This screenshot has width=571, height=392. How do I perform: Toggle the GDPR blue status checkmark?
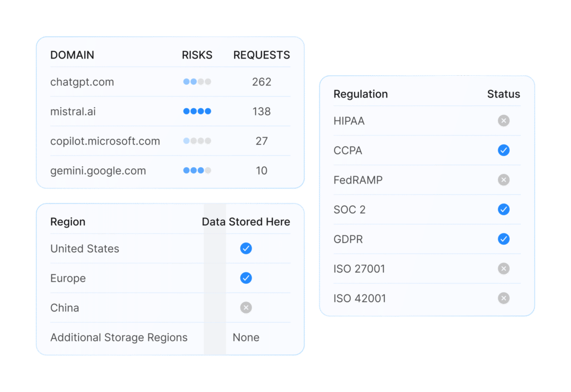pyautogui.click(x=504, y=239)
